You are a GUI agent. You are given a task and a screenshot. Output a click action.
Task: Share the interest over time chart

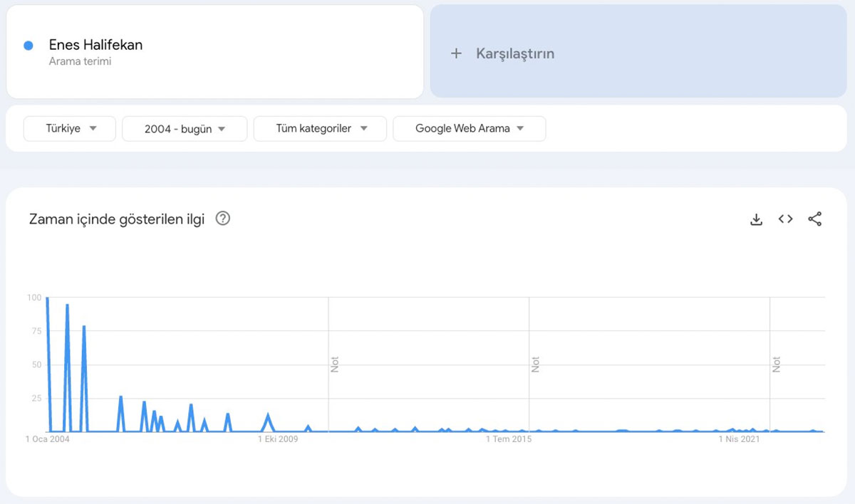tap(815, 219)
